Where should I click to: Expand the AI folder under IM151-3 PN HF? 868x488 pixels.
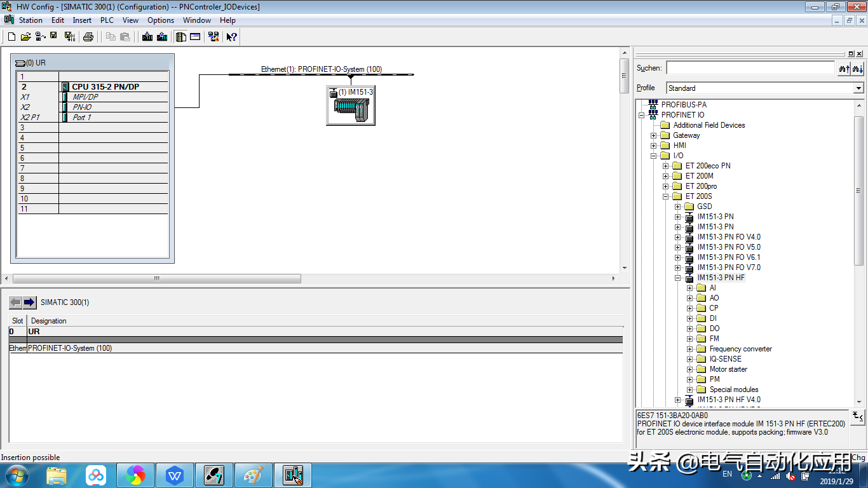point(690,288)
